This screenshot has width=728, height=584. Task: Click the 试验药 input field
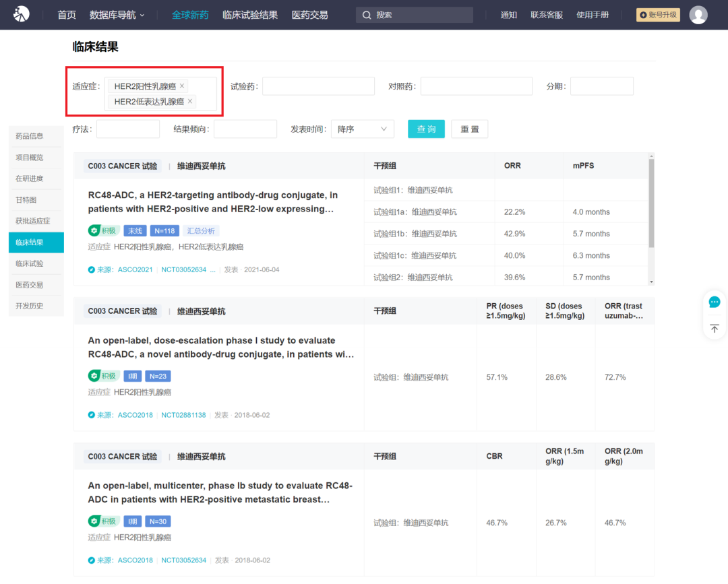coord(318,86)
